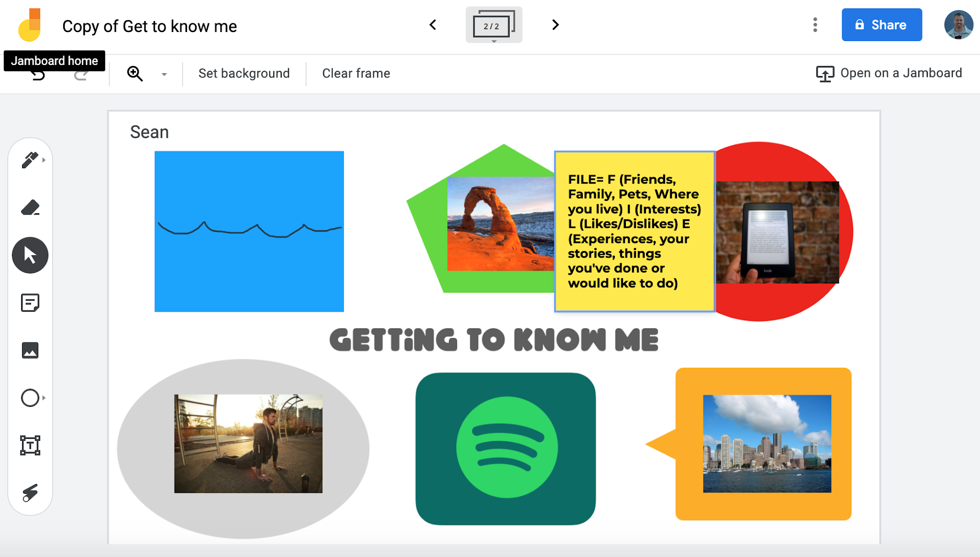Click the Add image tool

click(x=30, y=350)
